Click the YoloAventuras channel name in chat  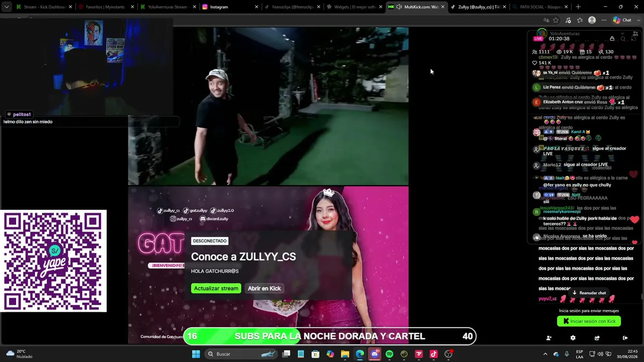coord(565,34)
